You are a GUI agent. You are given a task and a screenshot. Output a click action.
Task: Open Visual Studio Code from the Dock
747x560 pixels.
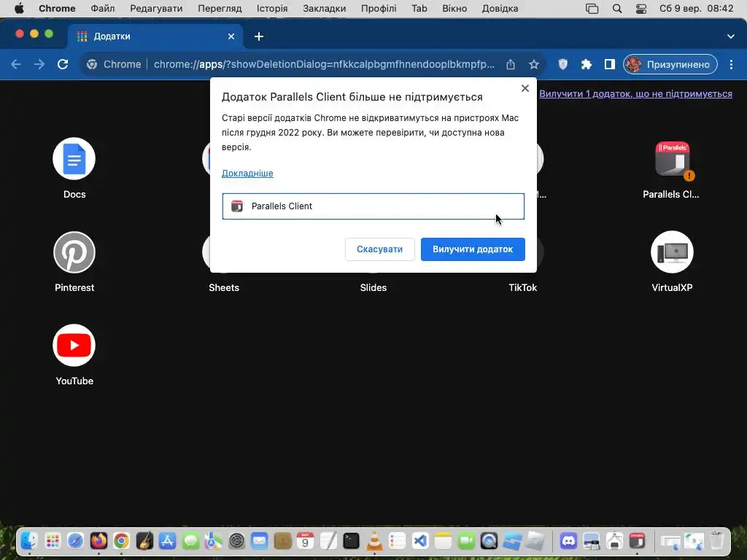[x=420, y=541]
